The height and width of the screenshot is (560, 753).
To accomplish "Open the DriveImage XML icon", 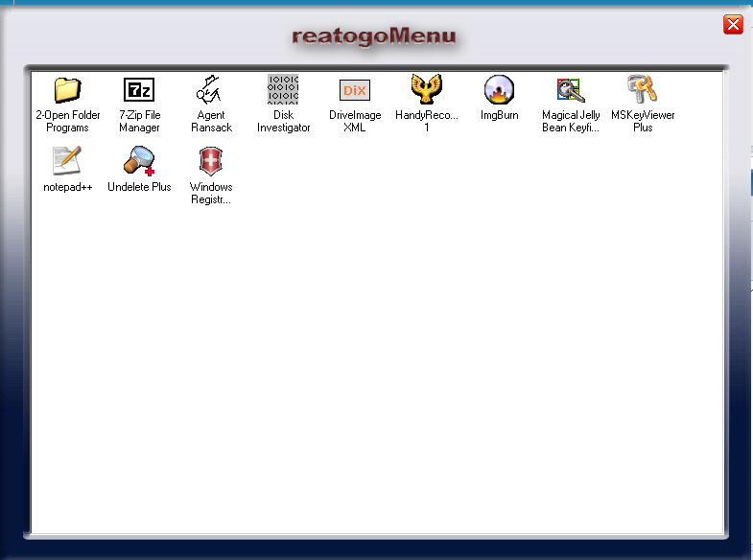I will tap(355, 90).
